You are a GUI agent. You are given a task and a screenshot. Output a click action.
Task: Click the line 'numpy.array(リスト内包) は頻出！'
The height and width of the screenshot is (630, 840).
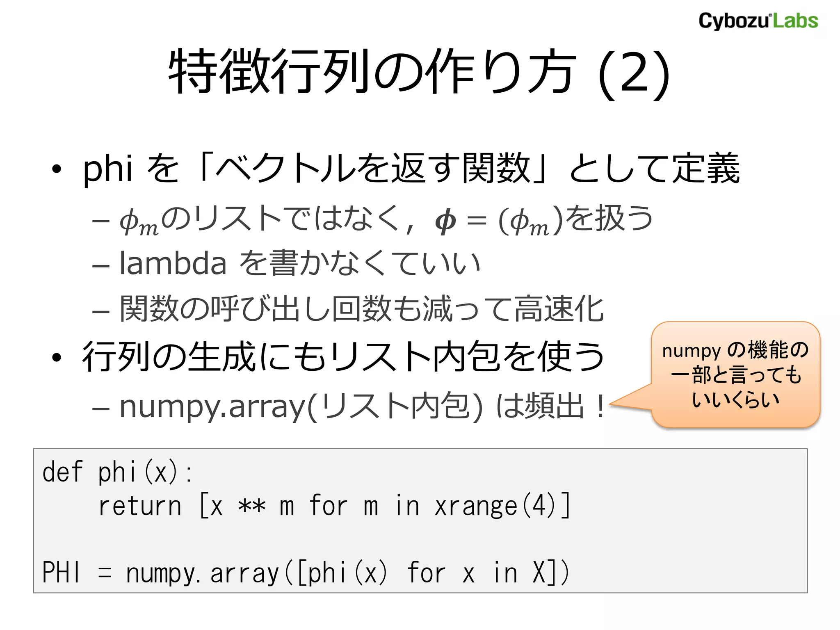click(363, 406)
